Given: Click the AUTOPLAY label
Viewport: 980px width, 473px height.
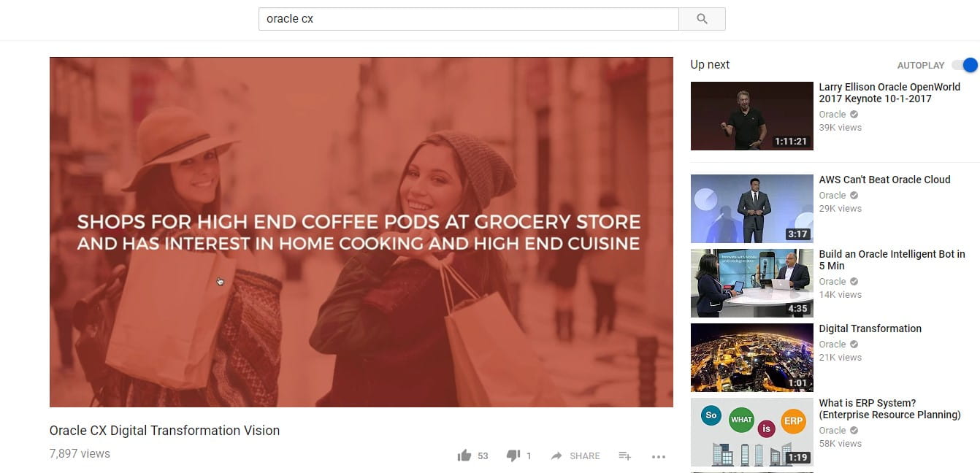Looking at the screenshot, I should [921, 65].
